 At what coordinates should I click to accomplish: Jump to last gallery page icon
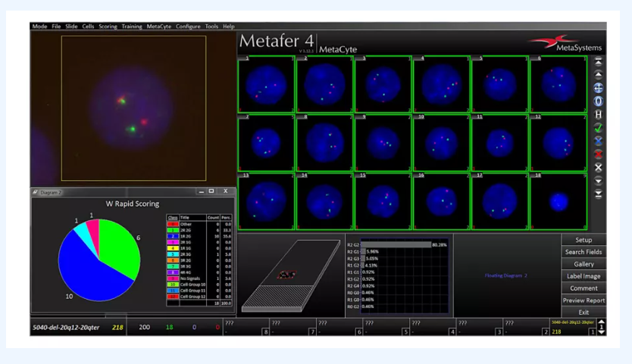pyautogui.click(x=598, y=194)
